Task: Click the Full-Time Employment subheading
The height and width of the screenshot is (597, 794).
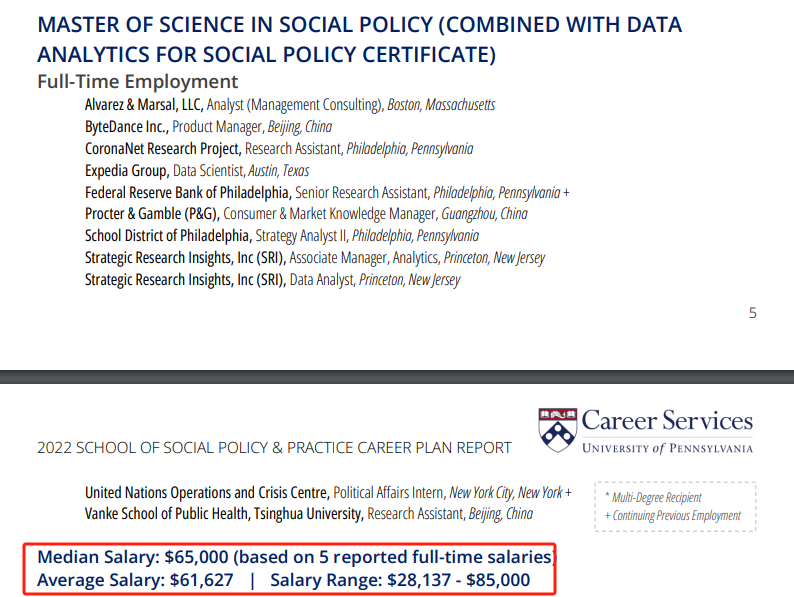Action: (137, 82)
